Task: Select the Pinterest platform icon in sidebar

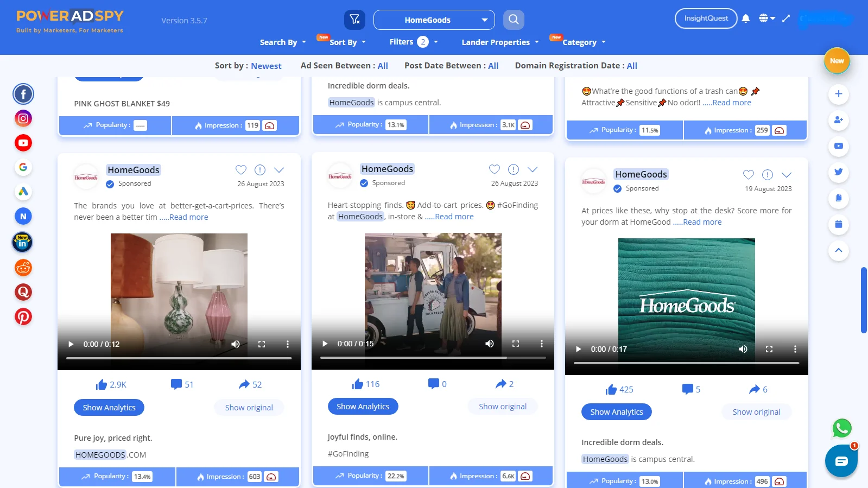Action: pos(23,316)
